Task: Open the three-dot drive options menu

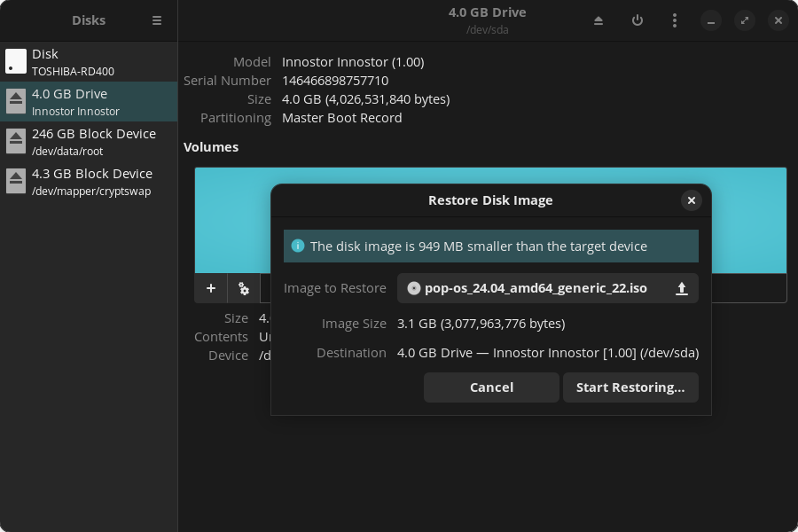Action: 675,20
